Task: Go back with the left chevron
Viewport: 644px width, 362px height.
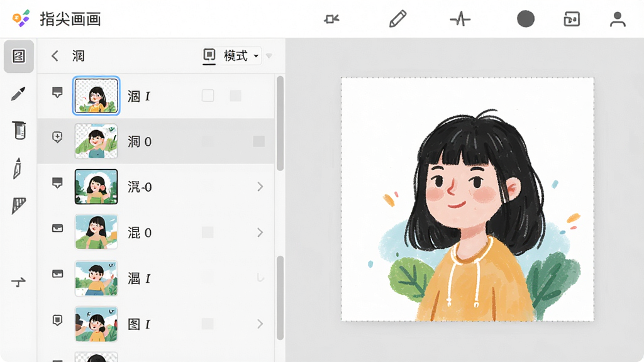Action: (x=55, y=56)
